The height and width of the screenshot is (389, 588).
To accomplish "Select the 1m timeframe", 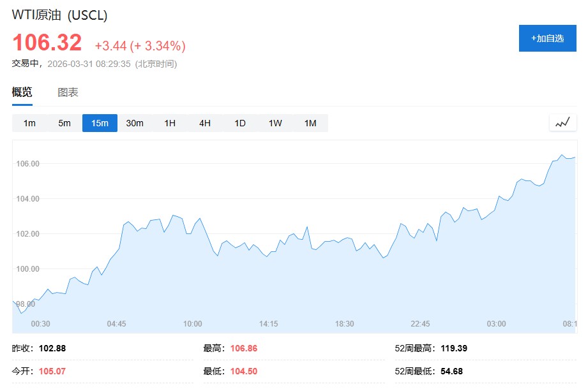I will tap(29, 123).
